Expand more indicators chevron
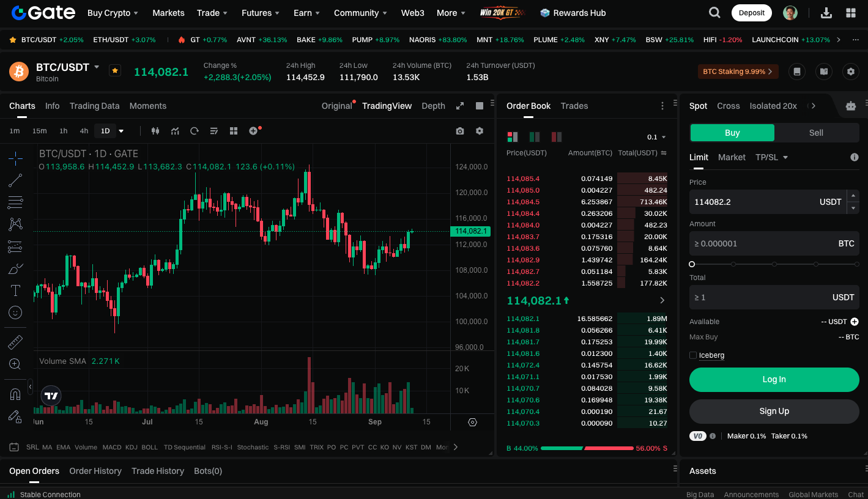Screen dimensions: 868x499 click(x=456, y=447)
